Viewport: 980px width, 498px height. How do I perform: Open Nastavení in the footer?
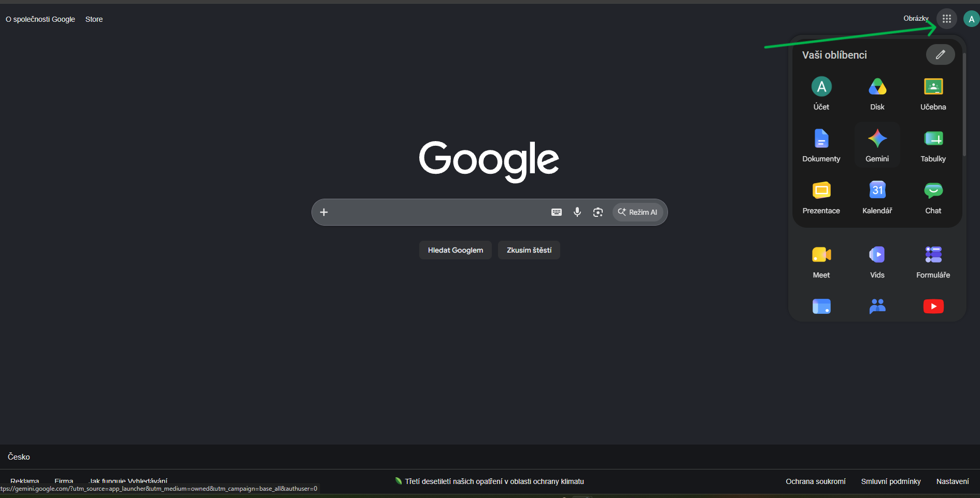[952, 481]
